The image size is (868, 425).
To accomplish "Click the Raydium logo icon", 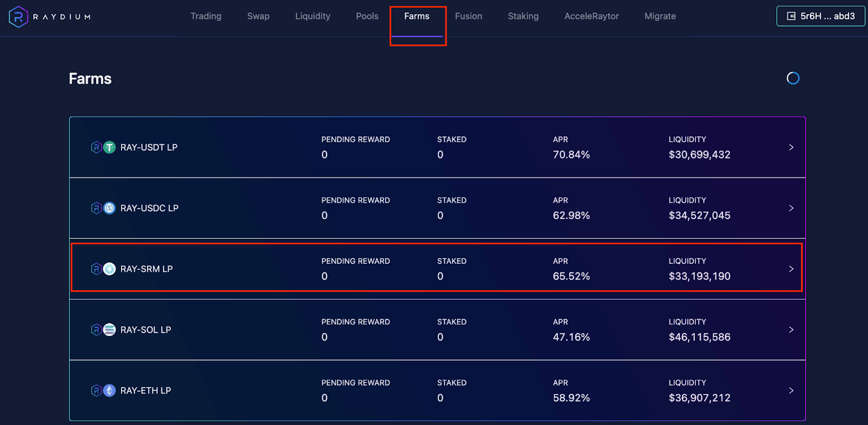I will (18, 17).
